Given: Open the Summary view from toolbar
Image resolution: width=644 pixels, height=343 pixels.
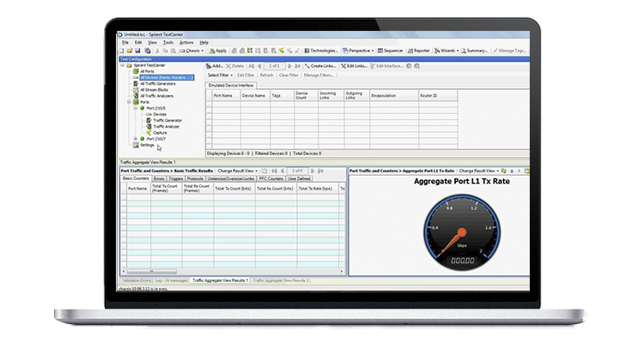Looking at the screenshot, I should tap(474, 51).
